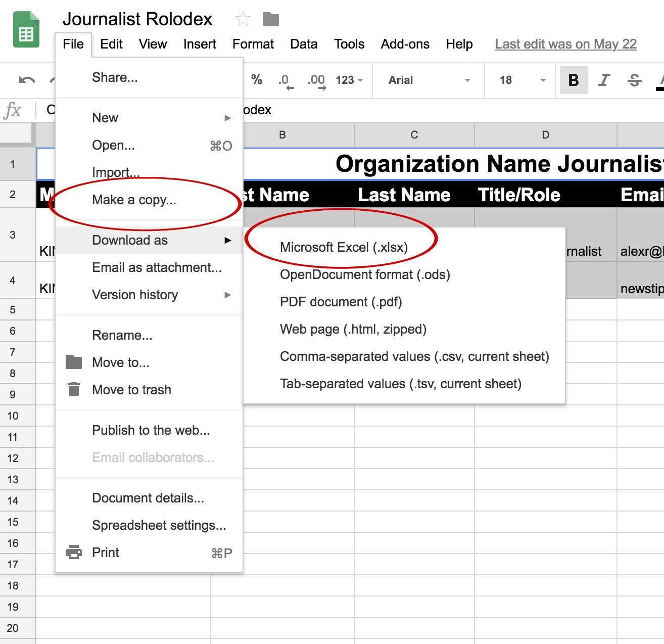Open the Format menu

[253, 44]
